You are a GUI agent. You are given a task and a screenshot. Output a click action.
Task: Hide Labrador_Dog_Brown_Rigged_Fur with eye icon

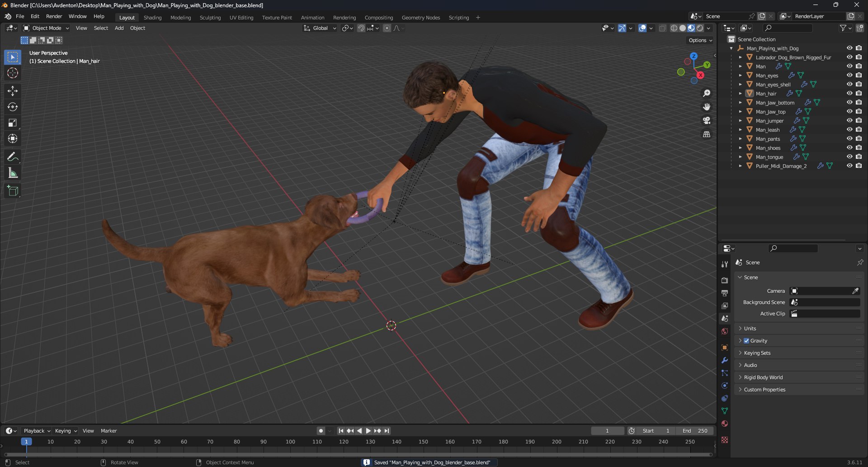pyautogui.click(x=849, y=57)
